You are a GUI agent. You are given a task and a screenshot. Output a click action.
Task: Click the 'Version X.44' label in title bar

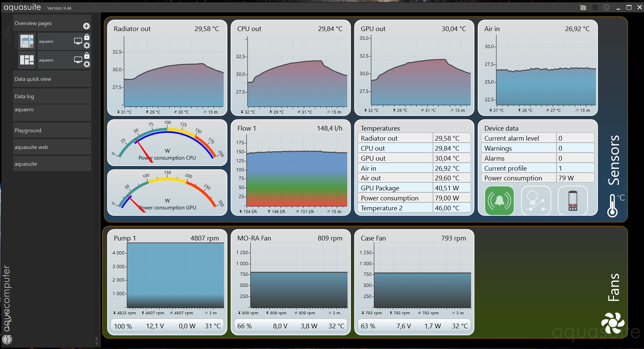click(x=59, y=8)
